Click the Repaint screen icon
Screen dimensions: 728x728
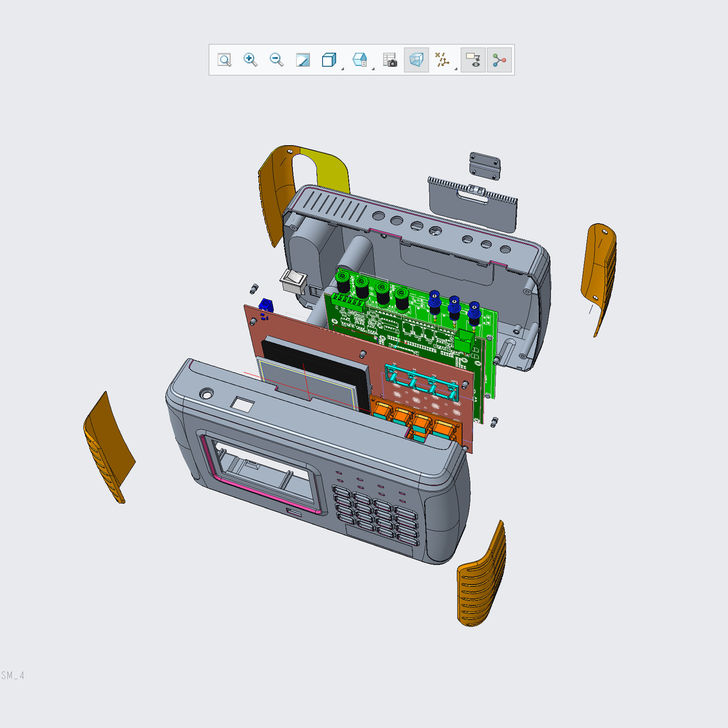[303, 60]
